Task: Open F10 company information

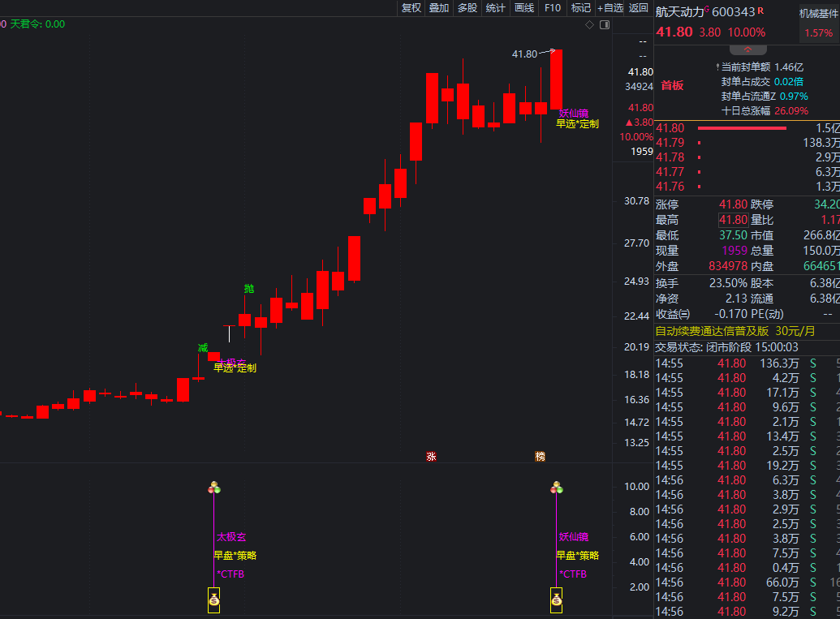Action: (x=553, y=8)
